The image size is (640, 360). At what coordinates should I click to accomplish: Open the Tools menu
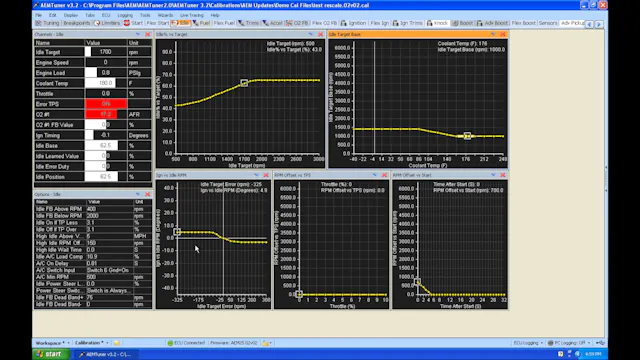coord(145,15)
